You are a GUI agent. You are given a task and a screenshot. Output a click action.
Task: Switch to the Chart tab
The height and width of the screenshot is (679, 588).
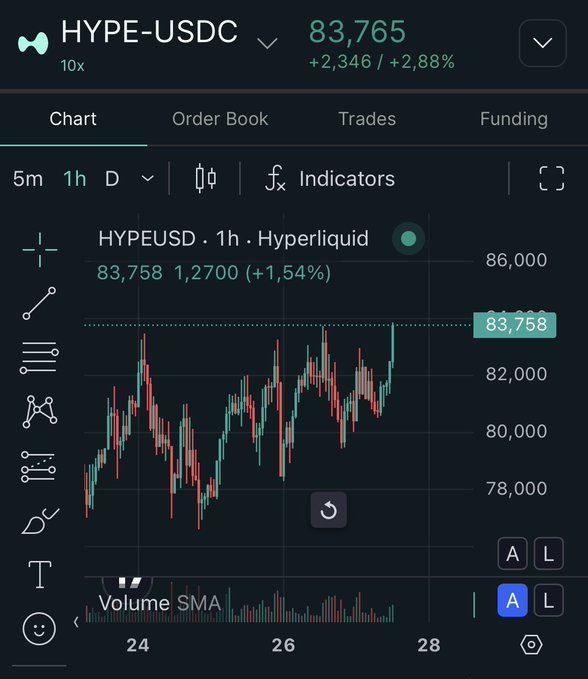pos(73,119)
